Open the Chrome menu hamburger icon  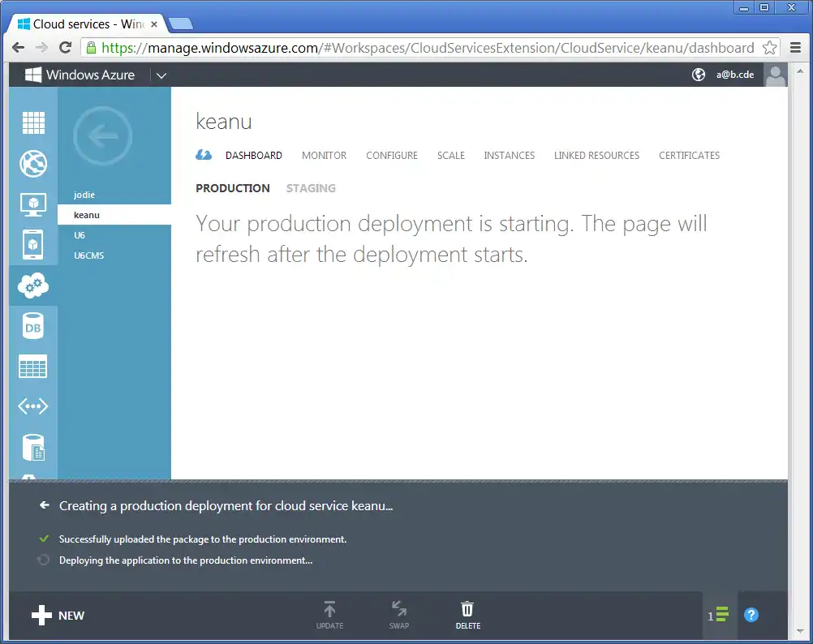tap(795, 48)
